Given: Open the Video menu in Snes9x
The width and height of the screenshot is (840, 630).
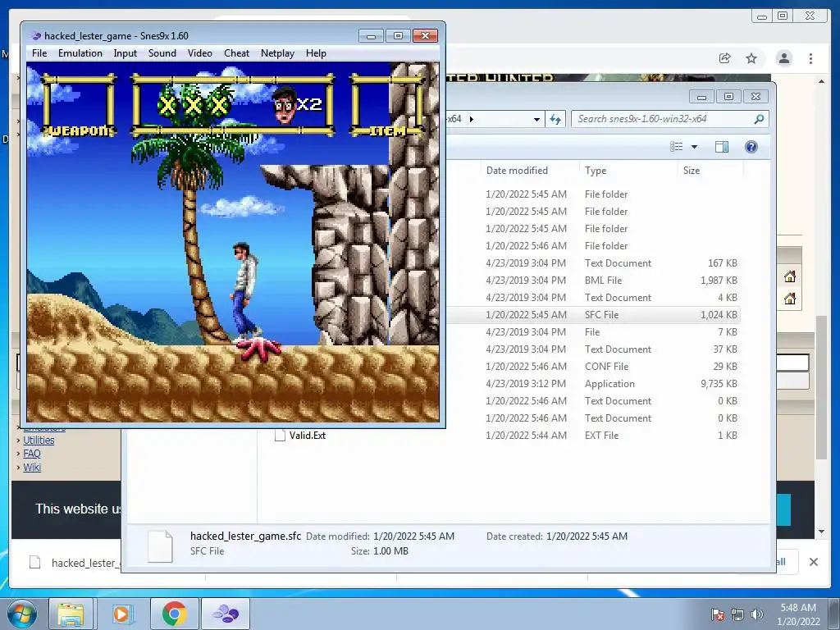Looking at the screenshot, I should click(x=200, y=53).
